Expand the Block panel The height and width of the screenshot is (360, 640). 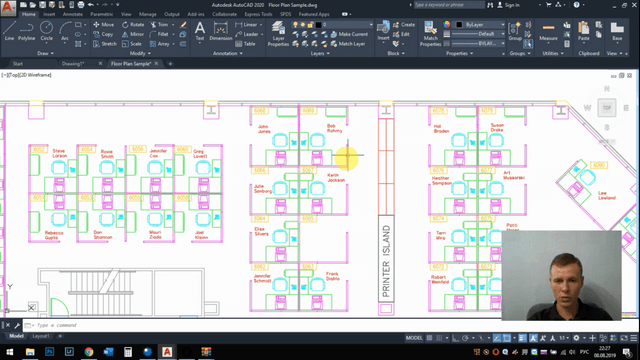pyautogui.click(x=396, y=53)
